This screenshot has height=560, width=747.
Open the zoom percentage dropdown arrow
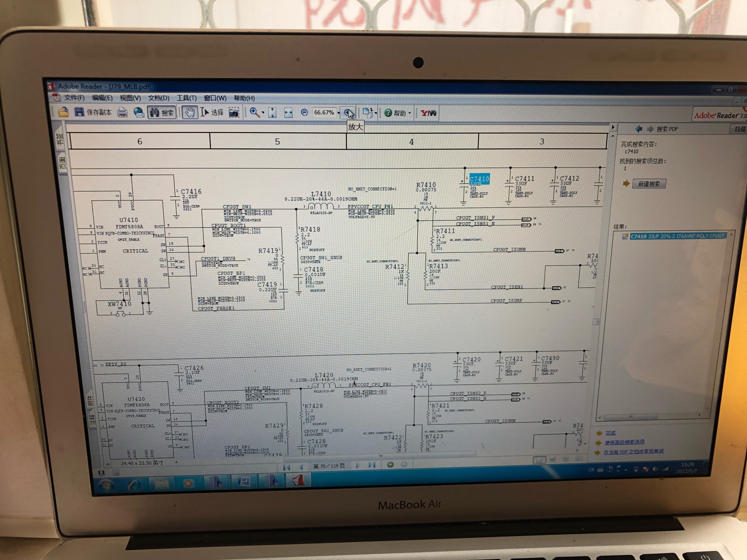[x=338, y=113]
